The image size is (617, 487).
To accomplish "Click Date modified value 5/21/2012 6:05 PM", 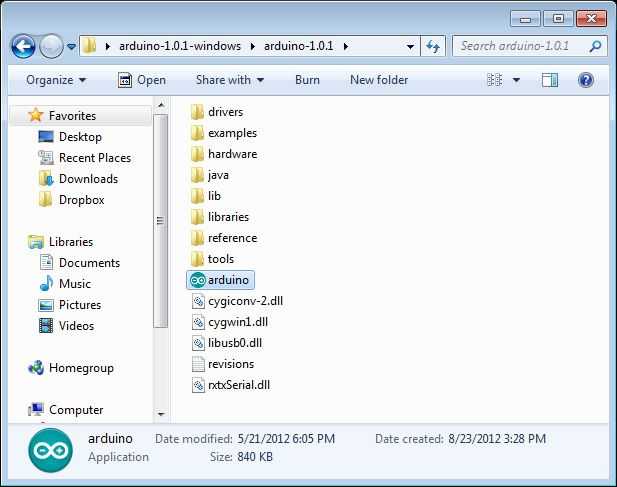I will click(x=286, y=439).
